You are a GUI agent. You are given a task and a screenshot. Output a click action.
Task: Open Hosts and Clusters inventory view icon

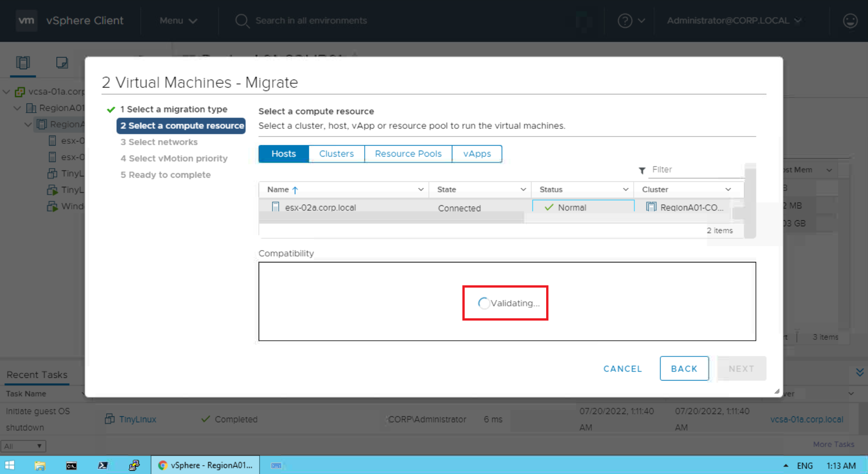pos(23,62)
